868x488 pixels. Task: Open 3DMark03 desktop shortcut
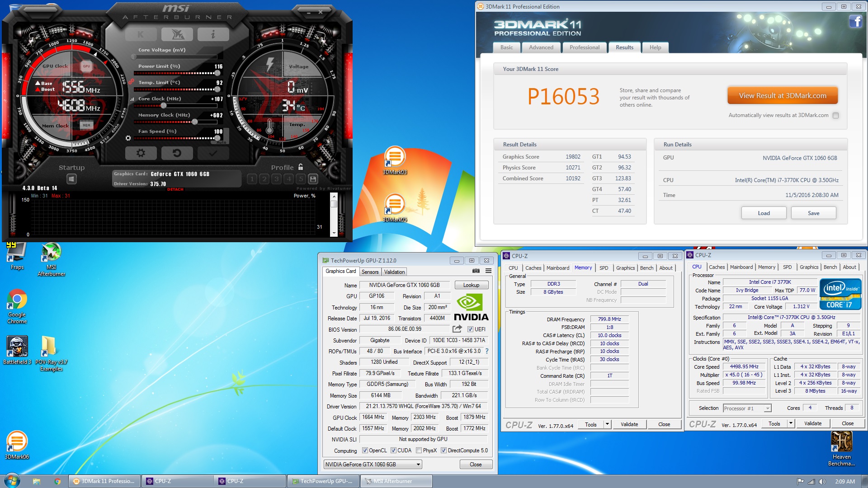(x=395, y=160)
